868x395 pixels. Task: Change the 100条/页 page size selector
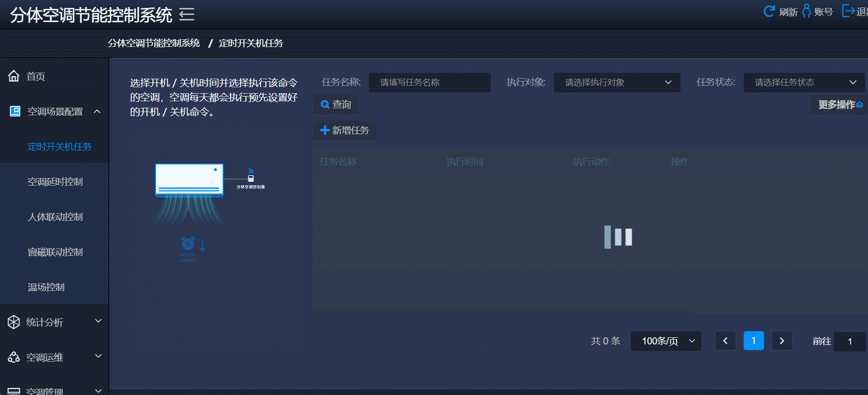click(x=666, y=341)
